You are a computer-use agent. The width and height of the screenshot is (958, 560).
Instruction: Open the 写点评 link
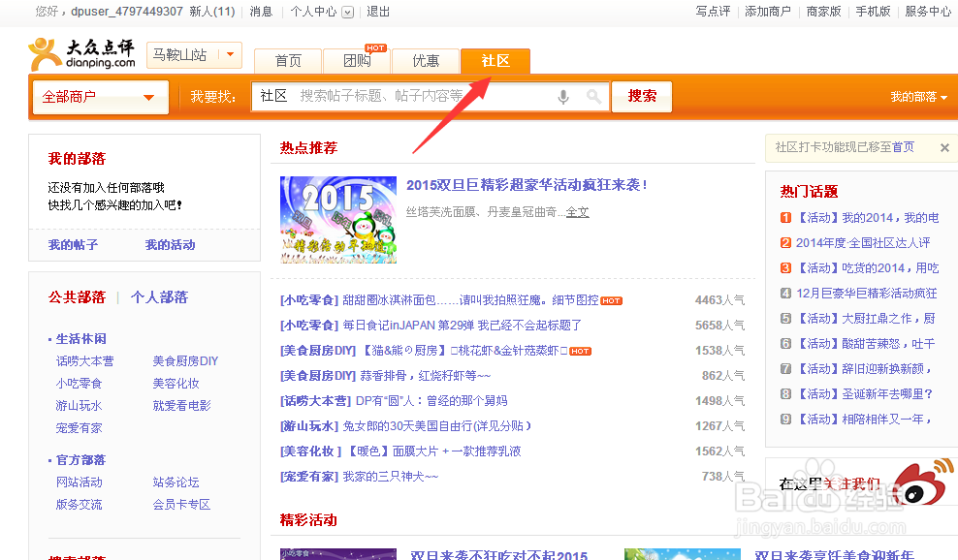[713, 11]
